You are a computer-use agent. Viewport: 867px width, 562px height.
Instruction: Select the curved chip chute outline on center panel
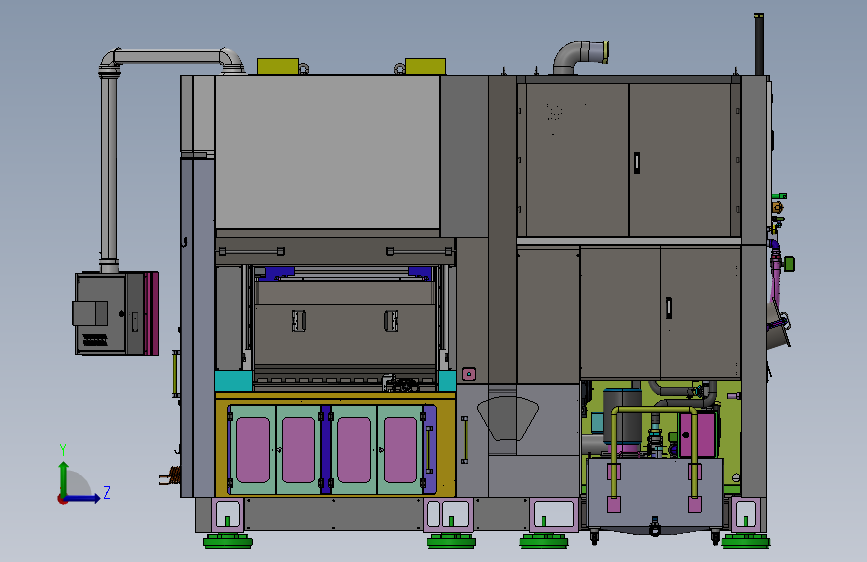[508, 419]
